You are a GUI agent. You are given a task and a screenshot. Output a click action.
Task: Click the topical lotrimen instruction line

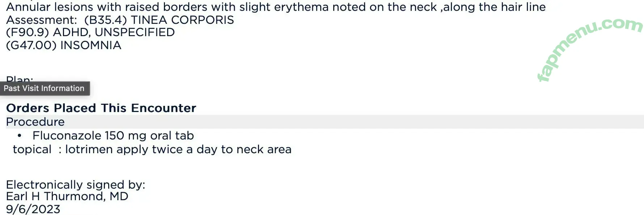[x=152, y=149]
